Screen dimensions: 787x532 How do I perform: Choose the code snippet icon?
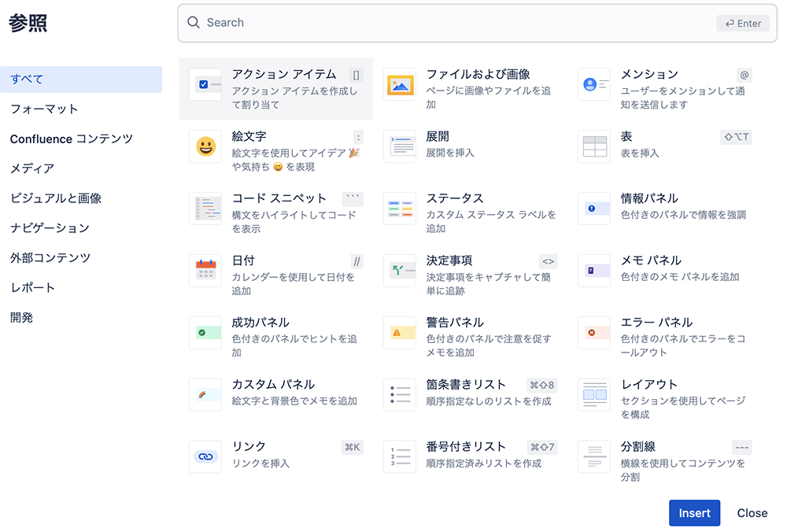205,209
